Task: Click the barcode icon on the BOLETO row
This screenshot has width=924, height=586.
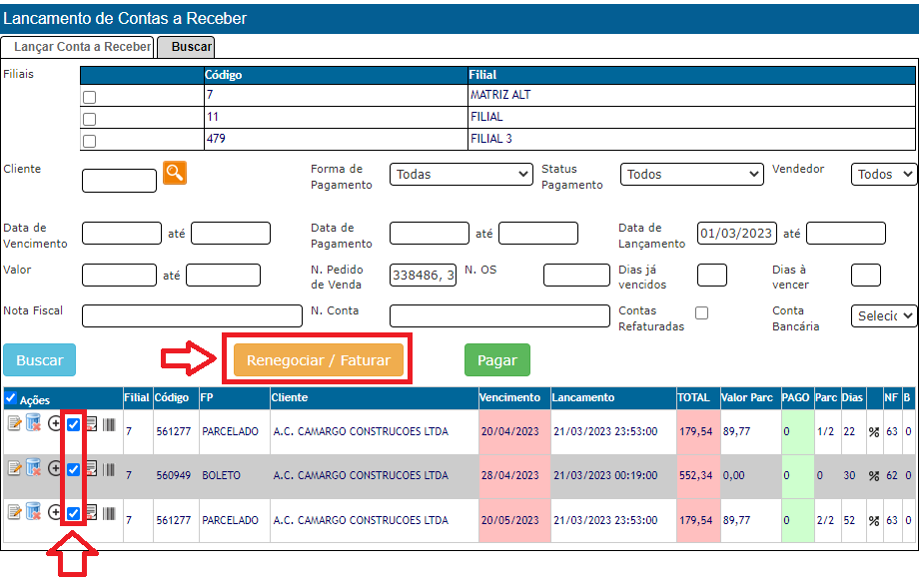Action: click(108, 468)
